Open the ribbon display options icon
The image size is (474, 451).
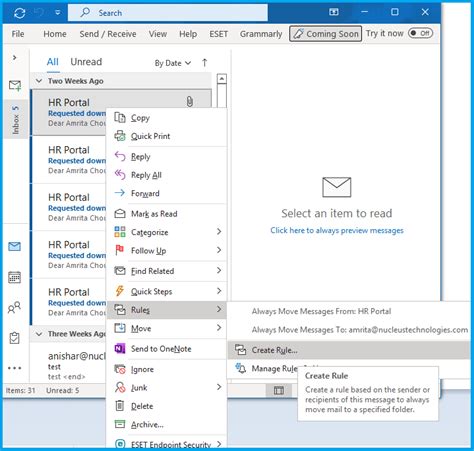point(334,12)
